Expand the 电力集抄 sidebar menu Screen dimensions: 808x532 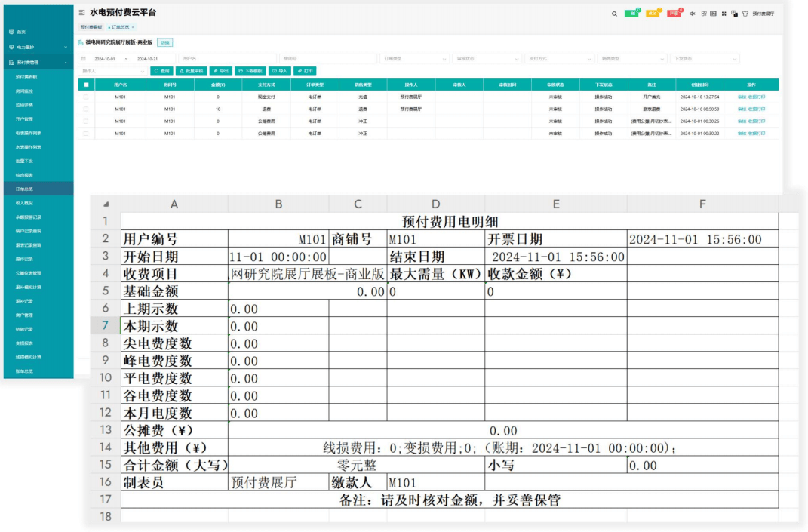coord(38,47)
